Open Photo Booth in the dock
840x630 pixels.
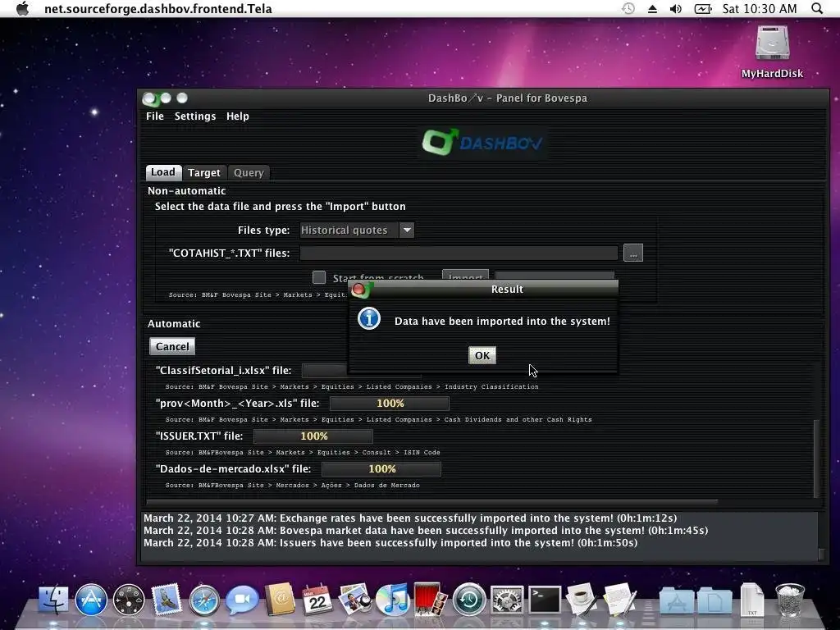[x=431, y=600]
